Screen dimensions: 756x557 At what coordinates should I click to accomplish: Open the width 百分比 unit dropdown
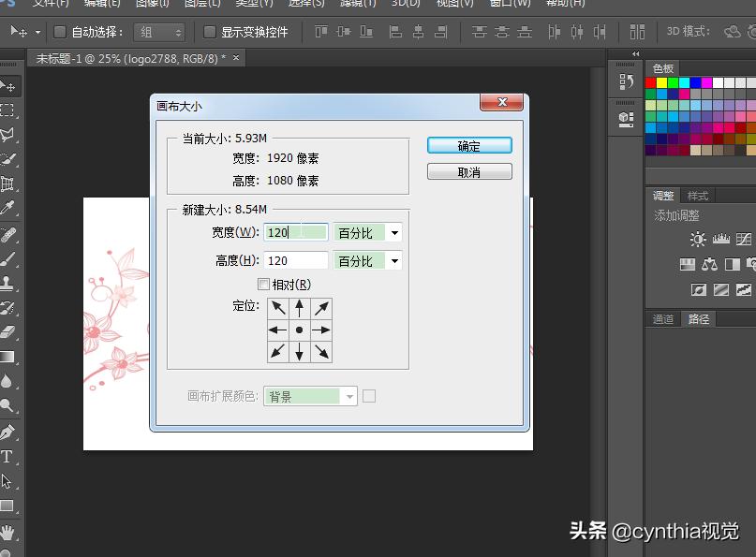coord(367,232)
